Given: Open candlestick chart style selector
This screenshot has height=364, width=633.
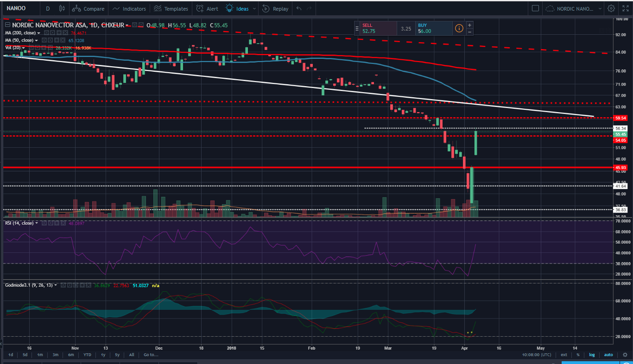Looking at the screenshot, I should 62,8.
